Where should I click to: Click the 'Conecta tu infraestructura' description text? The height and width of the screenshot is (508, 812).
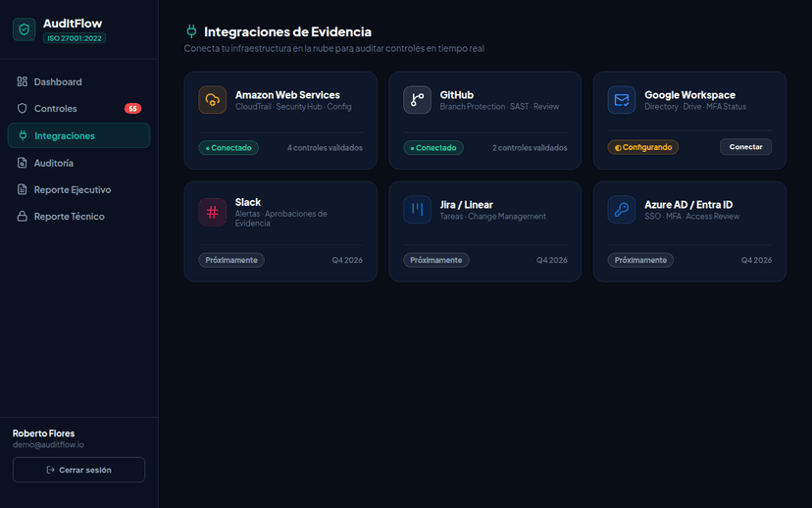click(x=334, y=48)
